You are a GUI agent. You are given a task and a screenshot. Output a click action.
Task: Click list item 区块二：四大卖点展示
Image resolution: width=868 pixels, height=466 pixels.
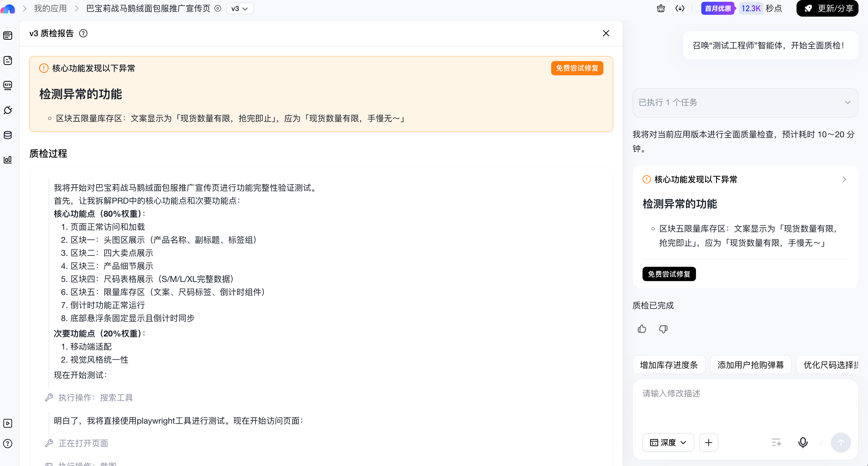[112, 253]
